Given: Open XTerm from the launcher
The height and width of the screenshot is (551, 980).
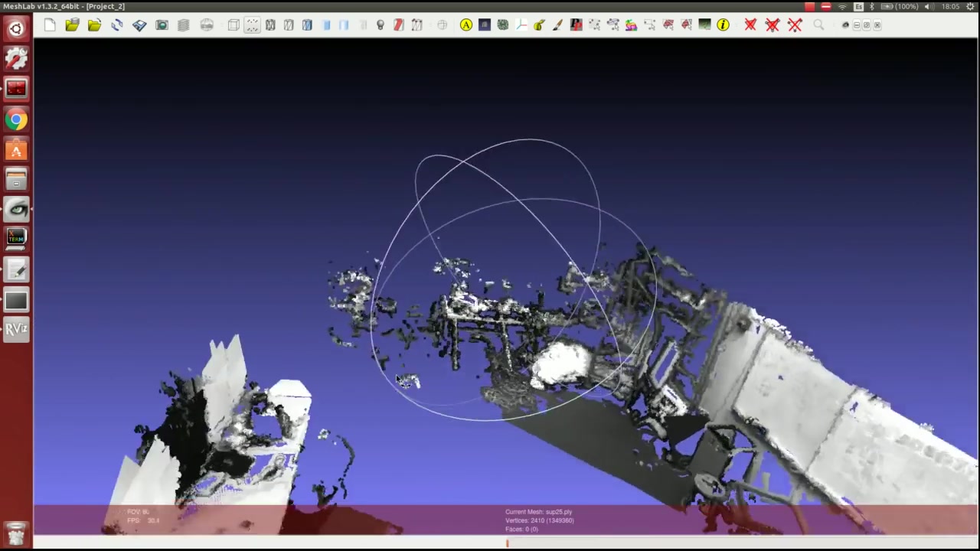Looking at the screenshot, I should pos(16,240).
